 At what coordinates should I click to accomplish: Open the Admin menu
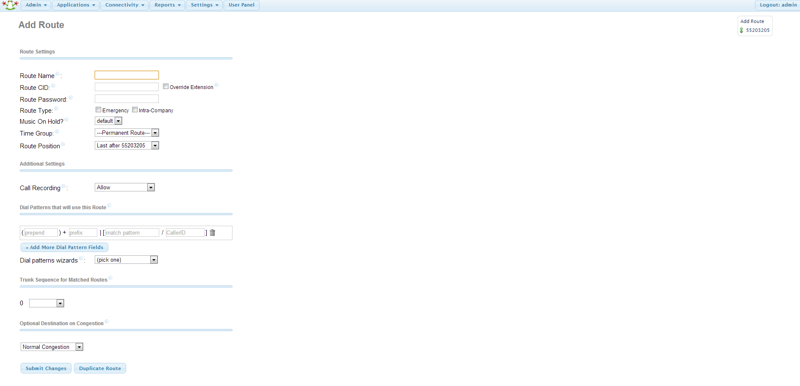36,5
